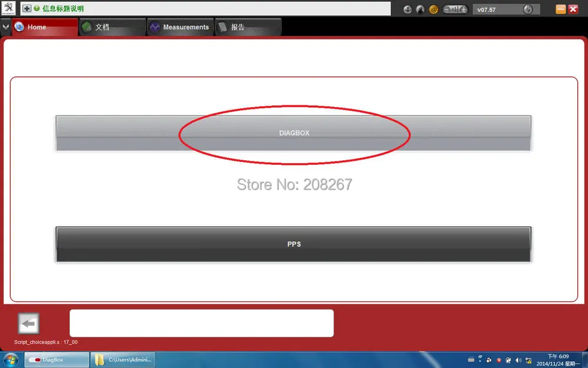Click the Peugeot logo icon
The image size is (588, 368).
(x=8, y=8)
